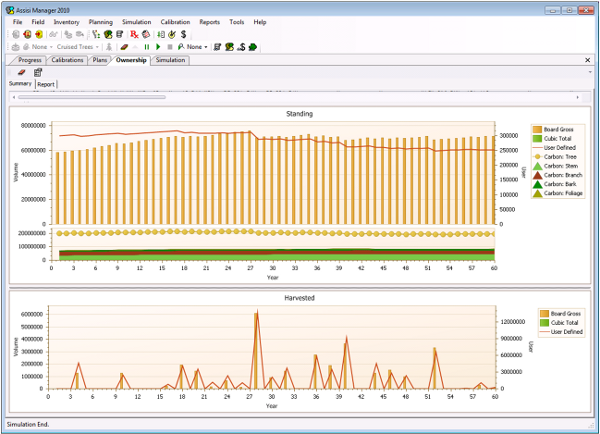Switch to the Report sub-tab

46,84
